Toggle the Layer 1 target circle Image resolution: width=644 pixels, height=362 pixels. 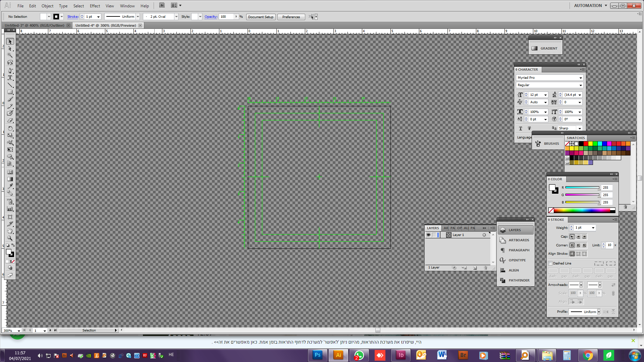click(x=484, y=235)
